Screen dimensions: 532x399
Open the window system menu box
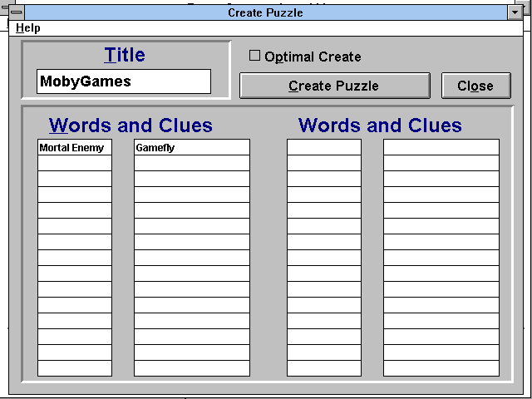16,12
